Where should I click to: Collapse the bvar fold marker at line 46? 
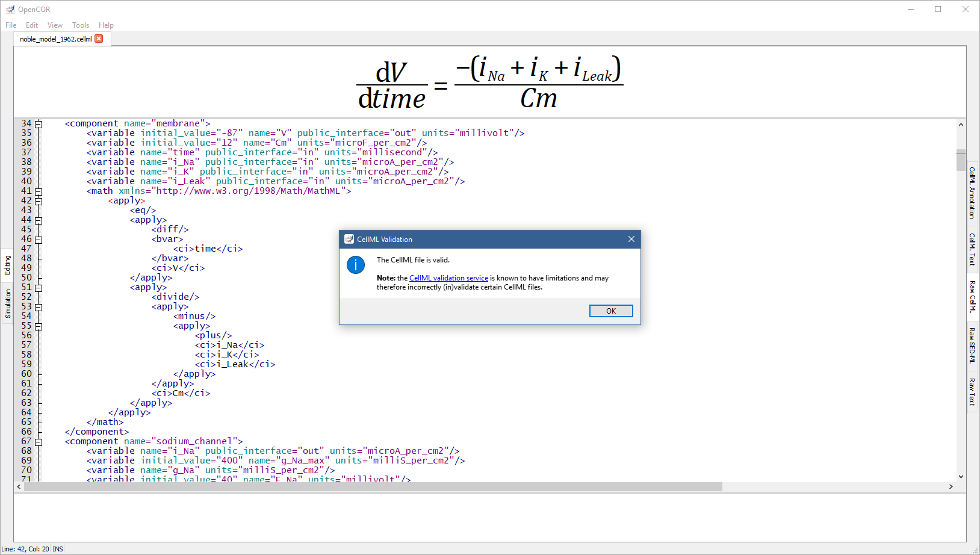pos(39,240)
